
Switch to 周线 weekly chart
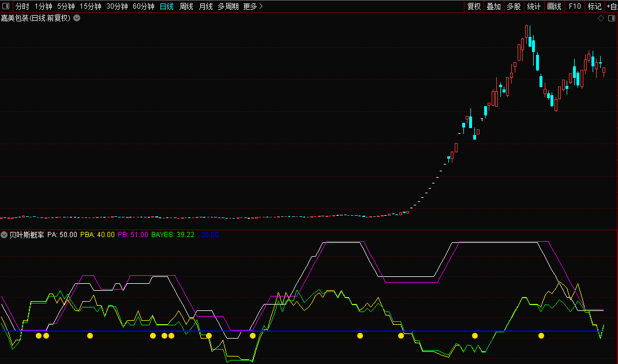click(186, 6)
